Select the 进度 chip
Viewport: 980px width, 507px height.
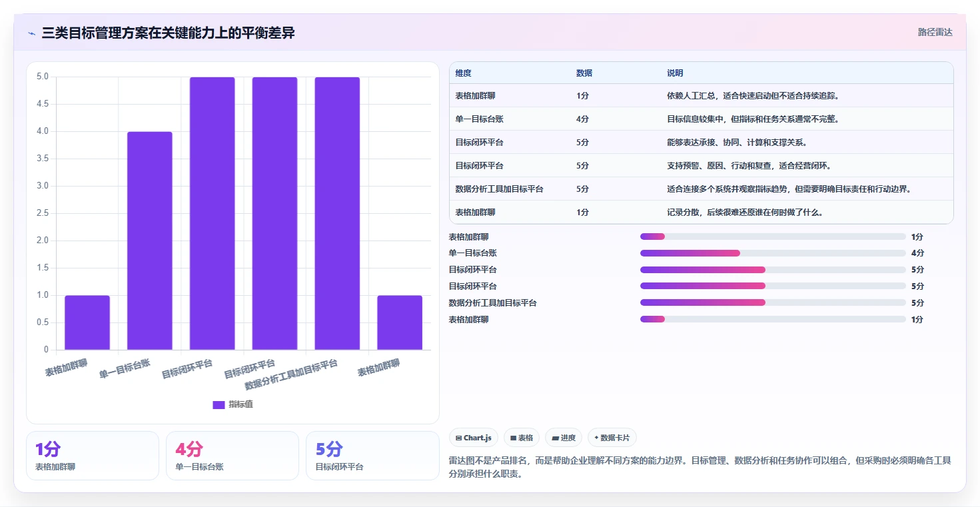coord(563,438)
